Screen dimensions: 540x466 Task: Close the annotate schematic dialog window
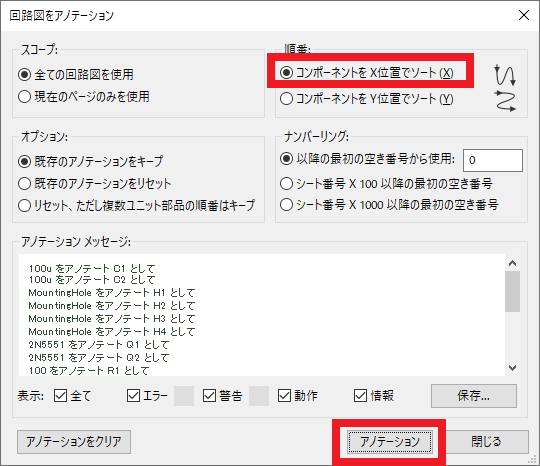(524, 15)
